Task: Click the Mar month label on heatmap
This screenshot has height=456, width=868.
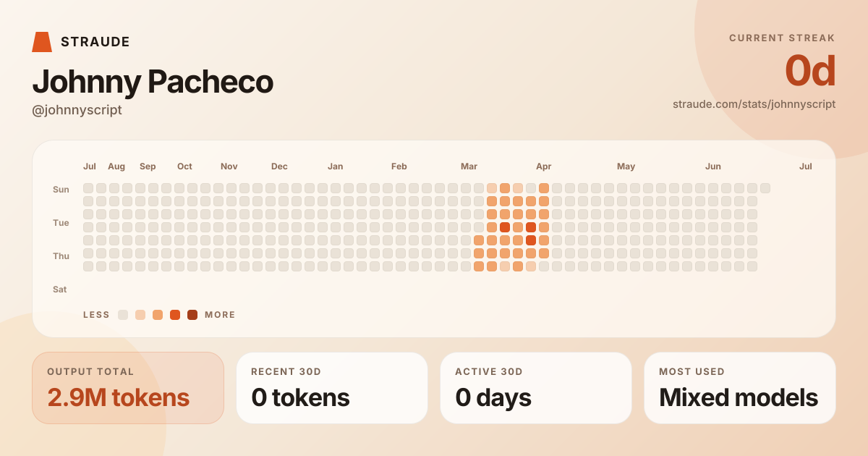Action: 469,166
